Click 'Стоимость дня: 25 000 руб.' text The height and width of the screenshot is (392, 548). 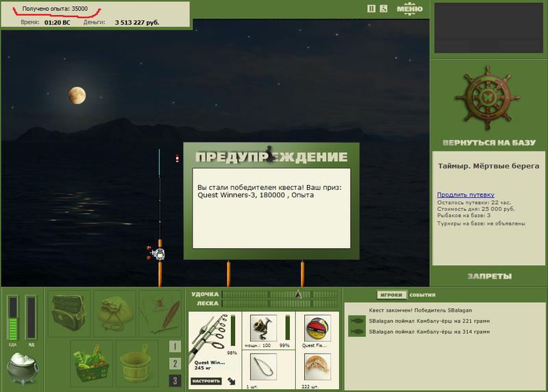point(475,209)
